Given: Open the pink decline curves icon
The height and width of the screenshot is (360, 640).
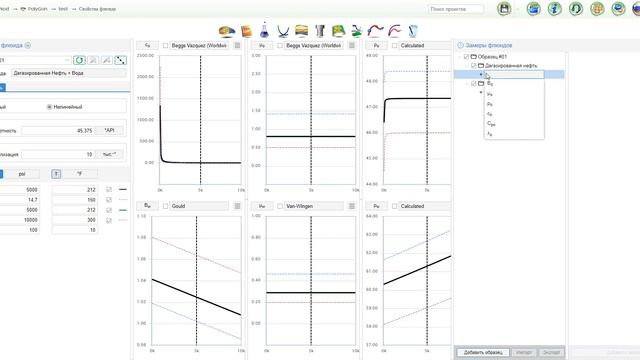Looking at the screenshot, I should [x=394, y=31].
